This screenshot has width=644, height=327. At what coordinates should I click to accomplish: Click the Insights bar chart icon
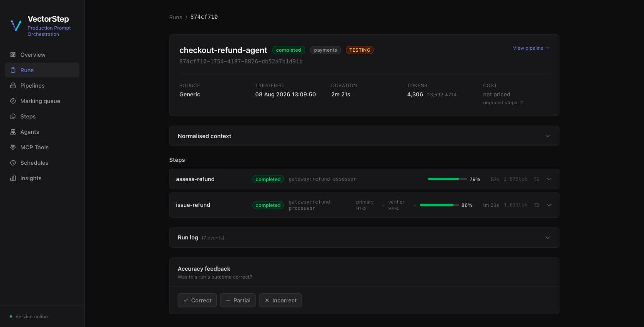coord(13,178)
